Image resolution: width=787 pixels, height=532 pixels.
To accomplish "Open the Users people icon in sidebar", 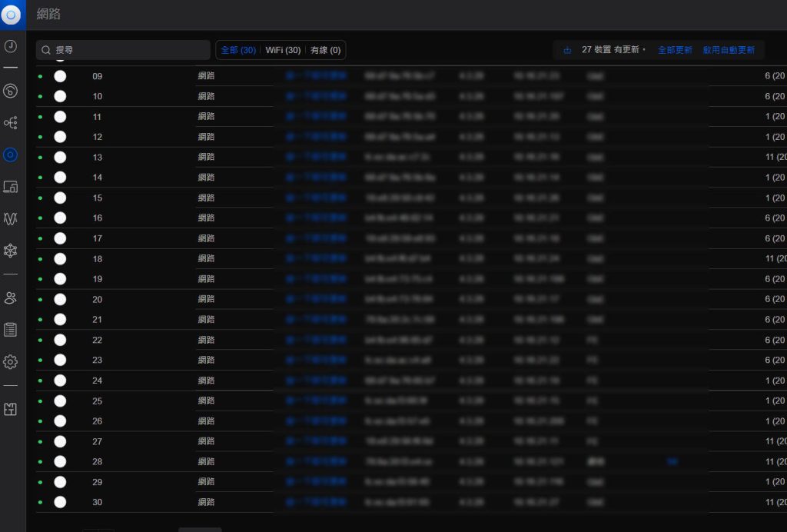I will pyautogui.click(x=11, y=298).
